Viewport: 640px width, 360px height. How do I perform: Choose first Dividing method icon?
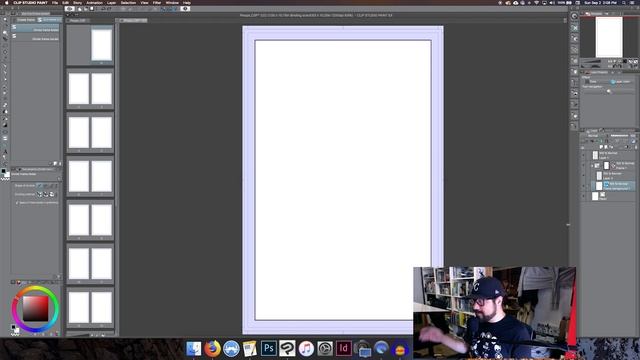click(x=40, y=194)
